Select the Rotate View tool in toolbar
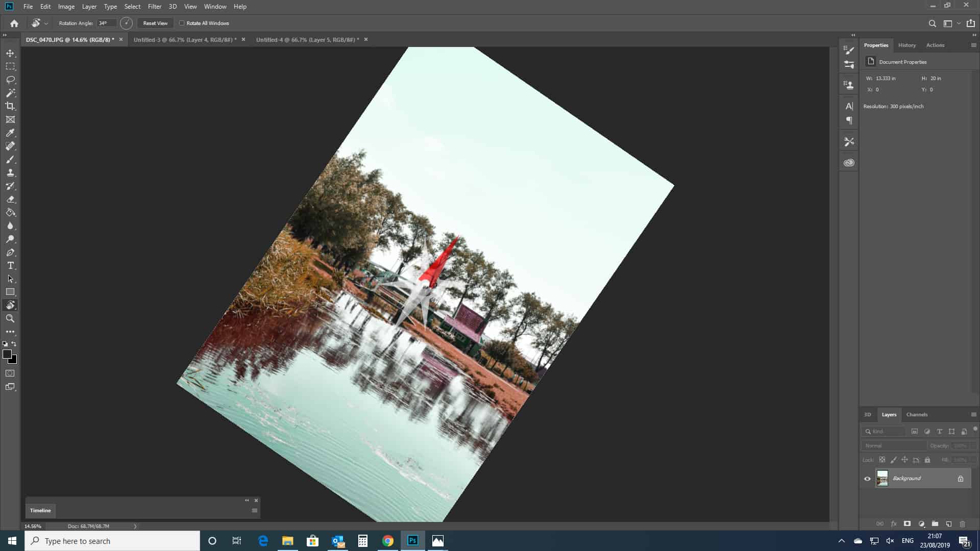The image size is (980, 551). 10,305
